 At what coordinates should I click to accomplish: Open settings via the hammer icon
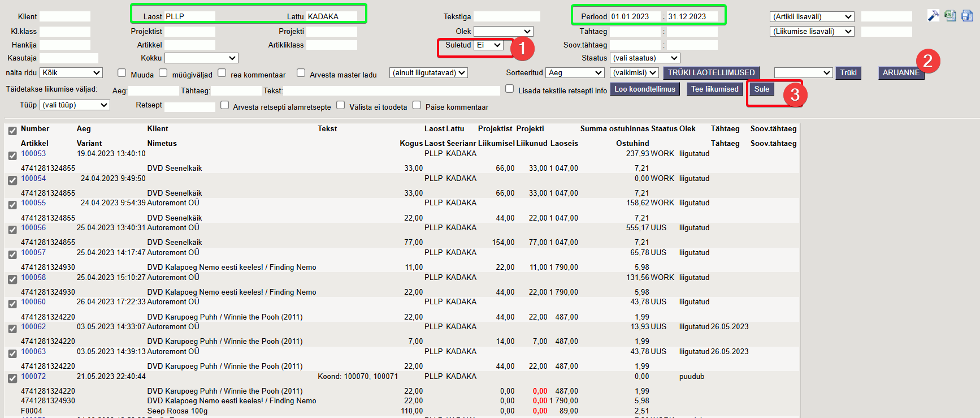pos(933,16)
